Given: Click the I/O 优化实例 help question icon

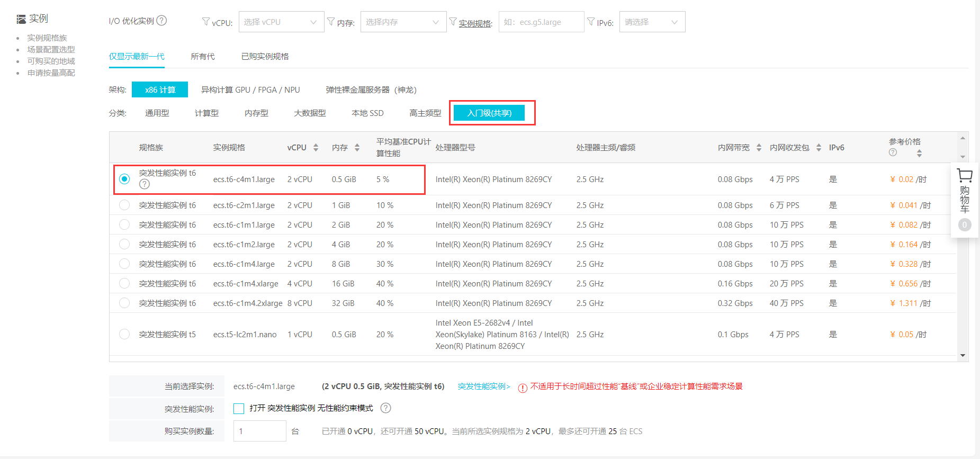Looking at the screenshot, I should [x=162, y=21].
